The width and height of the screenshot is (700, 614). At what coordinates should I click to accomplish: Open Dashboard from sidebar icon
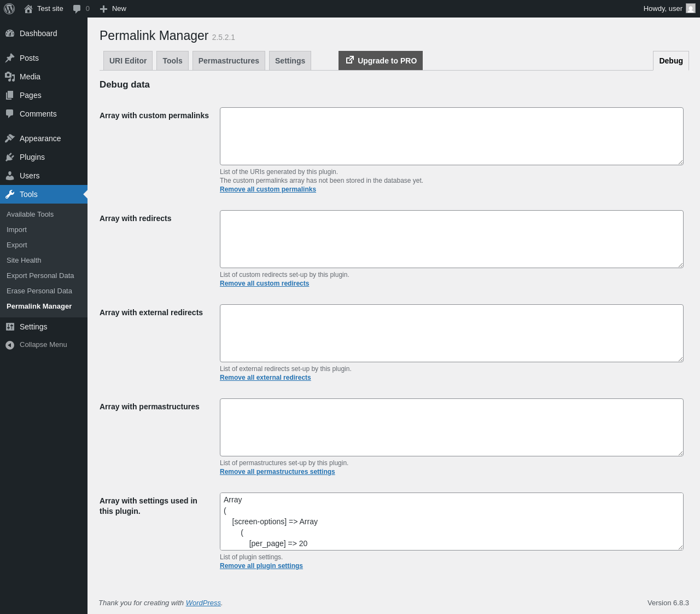click(10, 33)
